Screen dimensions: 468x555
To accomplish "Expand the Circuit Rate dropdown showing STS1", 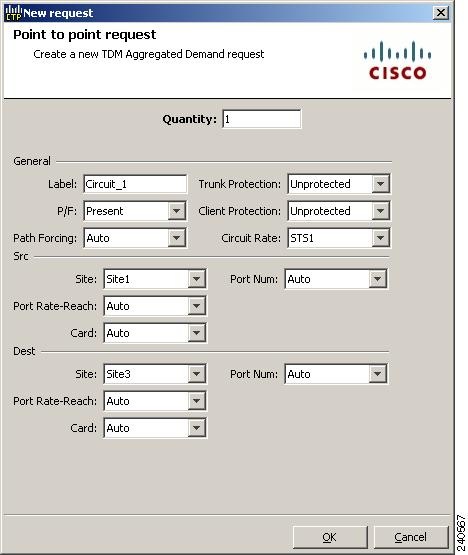I will (339, 238).
